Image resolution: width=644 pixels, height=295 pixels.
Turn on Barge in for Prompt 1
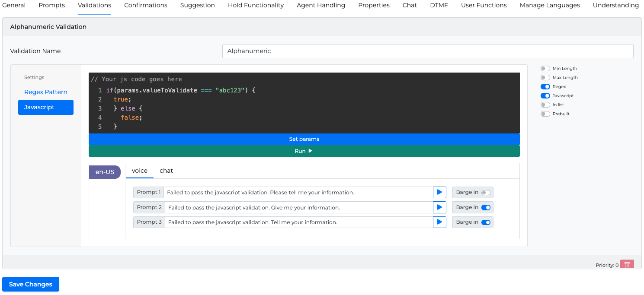486,193
